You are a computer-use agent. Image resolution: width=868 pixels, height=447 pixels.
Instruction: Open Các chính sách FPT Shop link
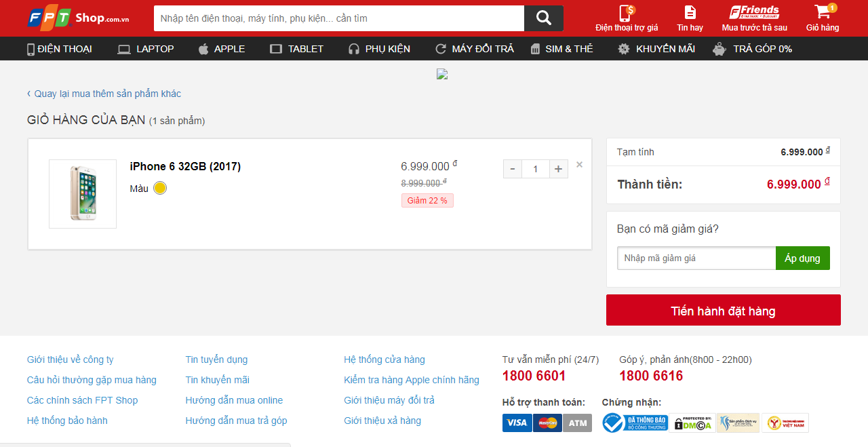82,400
